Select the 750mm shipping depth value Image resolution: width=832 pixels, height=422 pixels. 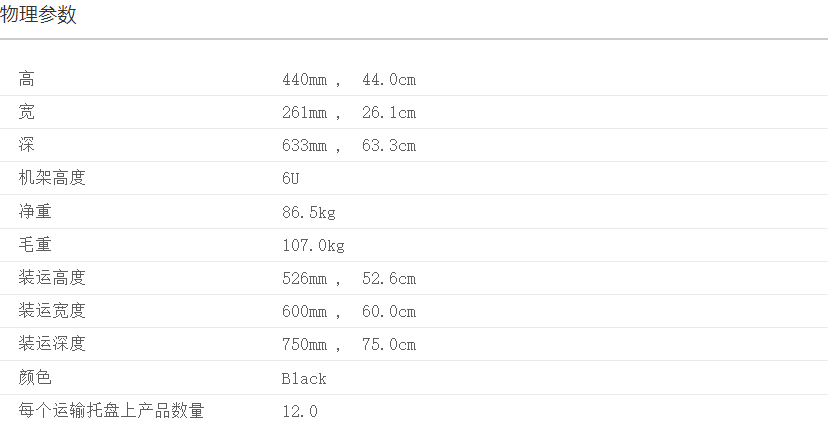(x=305, y=345)
